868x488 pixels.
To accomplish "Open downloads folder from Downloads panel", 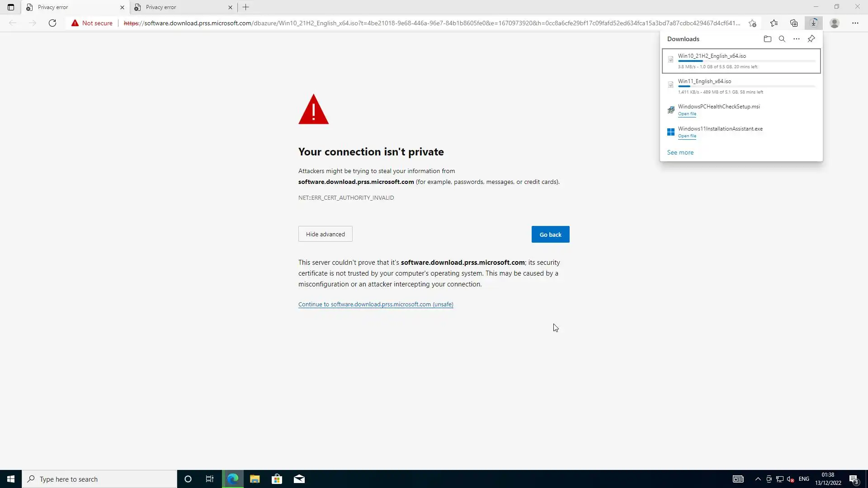I will click(x=767, y=39).
